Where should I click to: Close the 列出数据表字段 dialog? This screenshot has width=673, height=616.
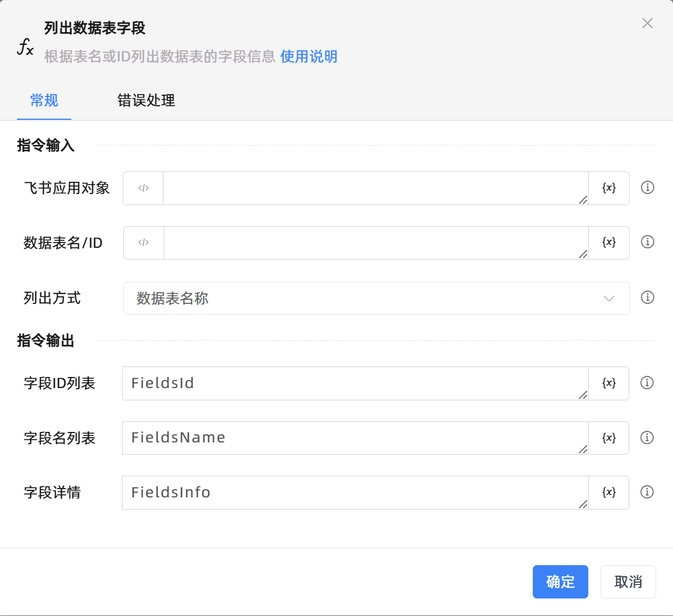pos(647,23)
